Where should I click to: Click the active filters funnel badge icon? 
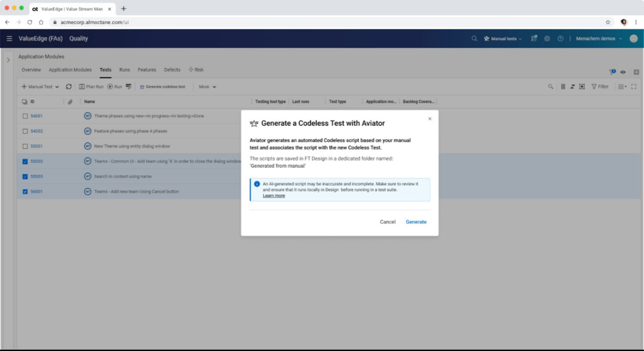coord(612,72)
